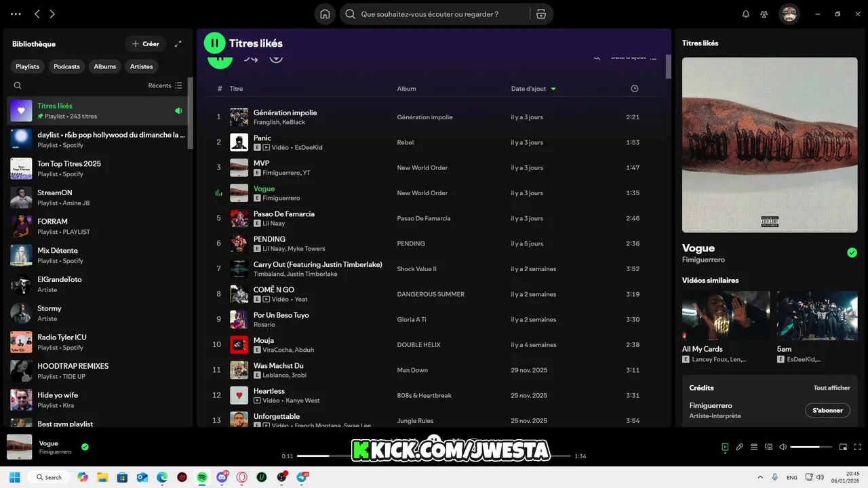The width and height of the screenshot is (868, 488).
Task: Select the Panic track by EsDeeKid
Action: [434, 142]
